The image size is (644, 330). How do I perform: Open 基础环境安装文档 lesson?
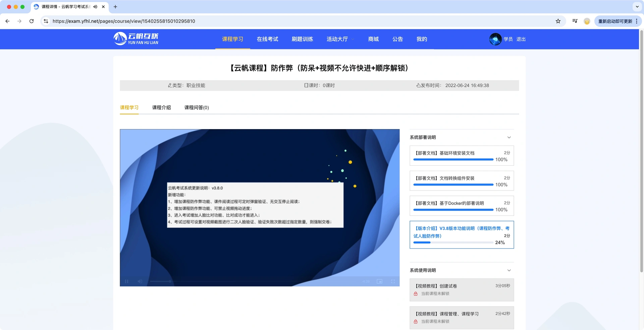(462, 156)
